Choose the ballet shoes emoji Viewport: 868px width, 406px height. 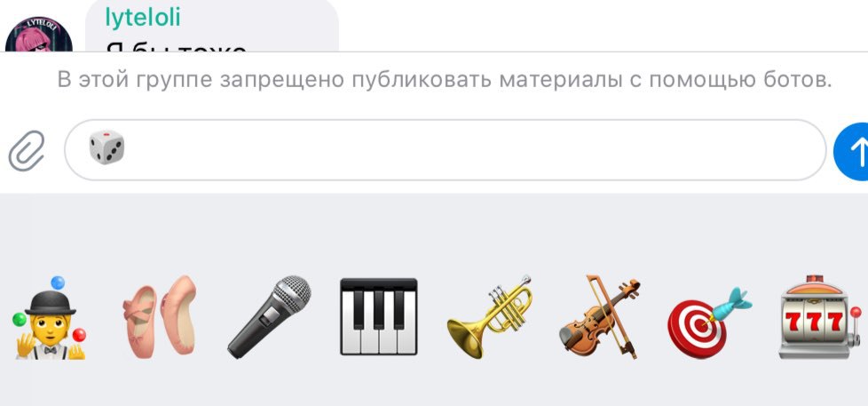(x=159, y=316)
